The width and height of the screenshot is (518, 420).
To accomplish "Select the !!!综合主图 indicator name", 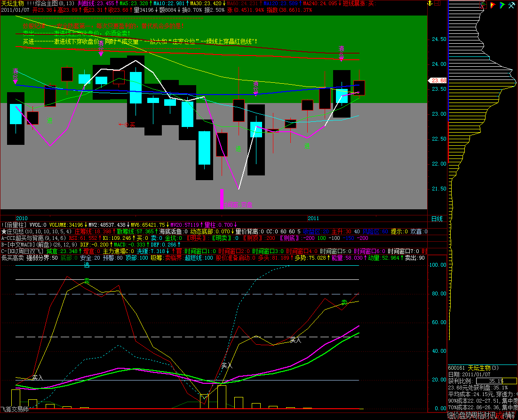I will pos(42,3).
